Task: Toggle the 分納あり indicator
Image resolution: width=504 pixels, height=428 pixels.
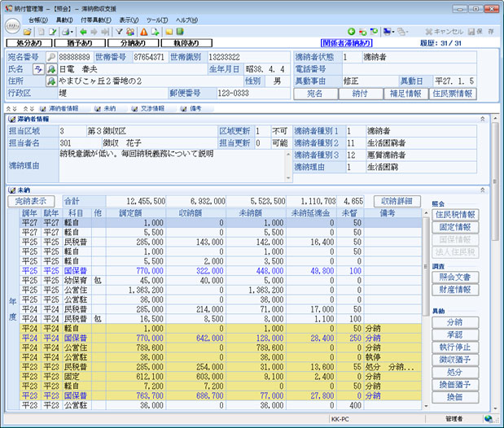Action: click(x=134, y=43)
